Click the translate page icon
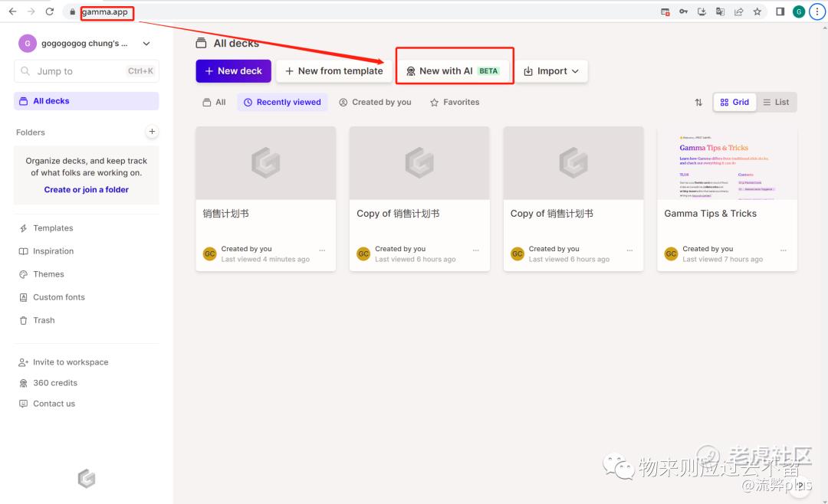Screen dimensions: 828x504 coord(720,11)
